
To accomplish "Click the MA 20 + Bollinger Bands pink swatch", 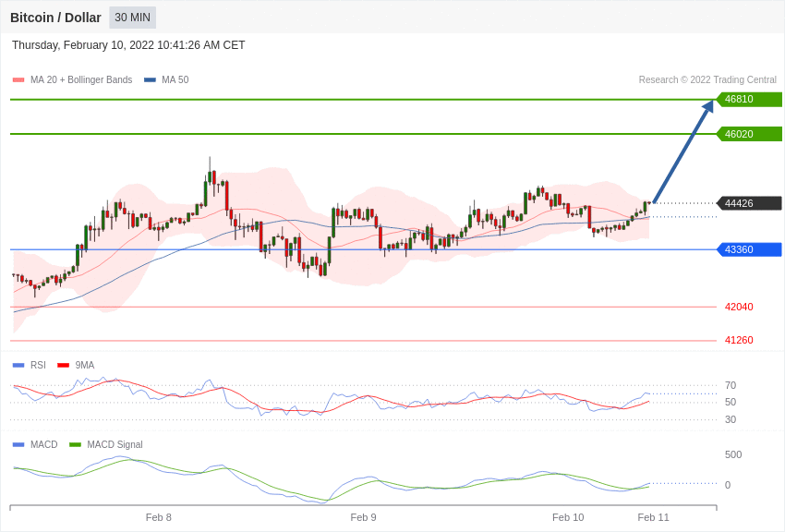I will click(18, 80).
